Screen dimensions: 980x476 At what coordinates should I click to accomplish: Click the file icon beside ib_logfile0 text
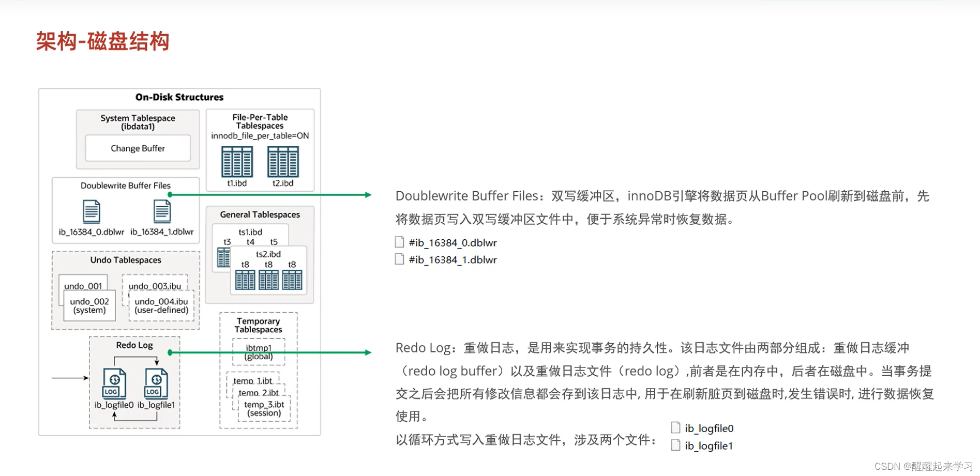pos(675,427)
